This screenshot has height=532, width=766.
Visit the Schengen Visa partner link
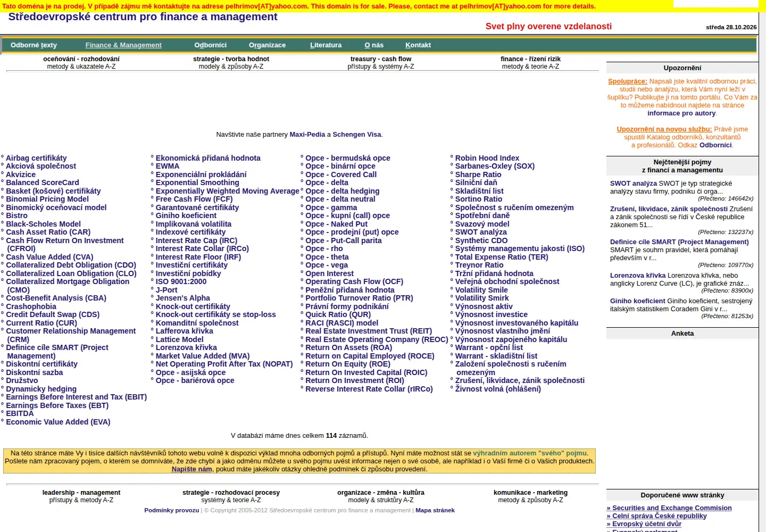point(357,135)
